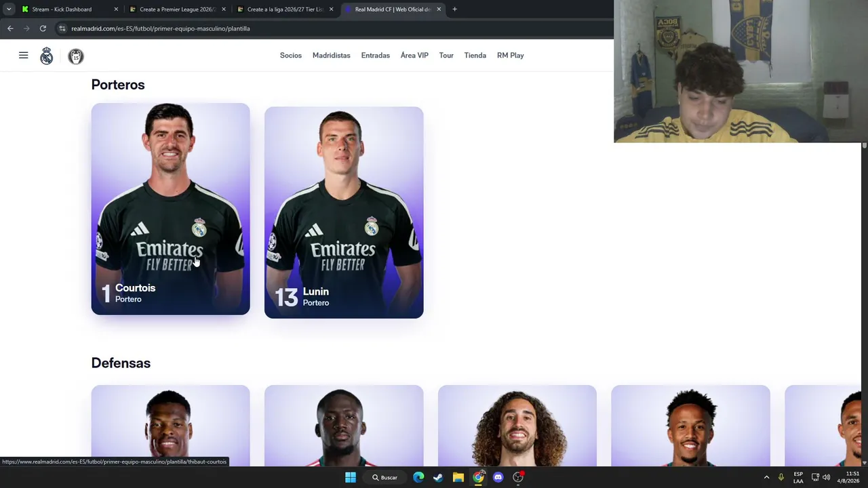Open the tab search dropdown

point(9,9)
